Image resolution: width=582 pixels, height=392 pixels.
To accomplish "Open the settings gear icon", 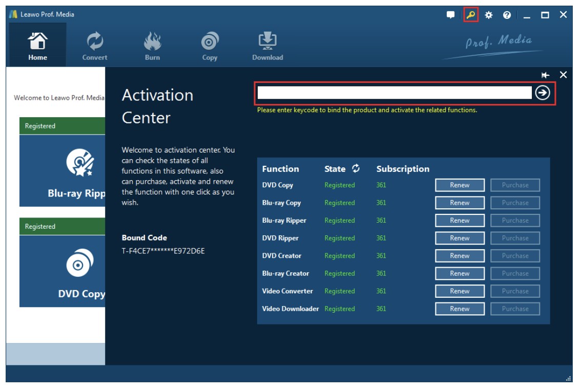I will click(x=489, y=15).
